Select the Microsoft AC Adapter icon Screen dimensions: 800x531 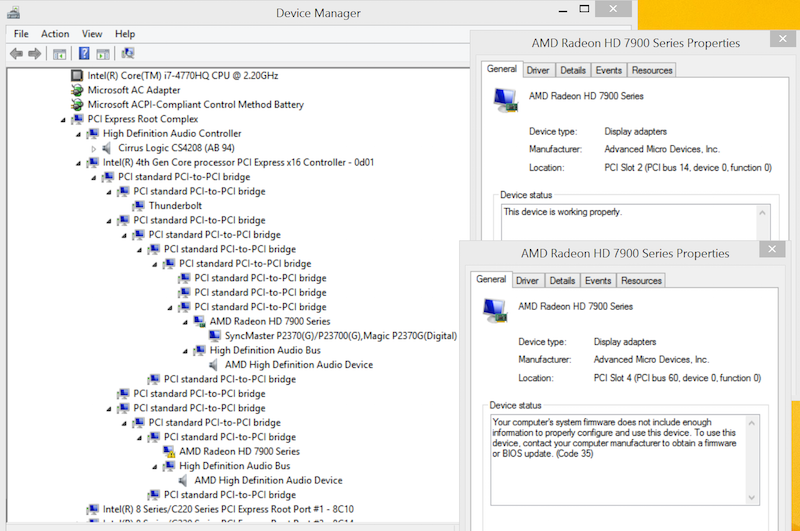[x=77, y=90]
